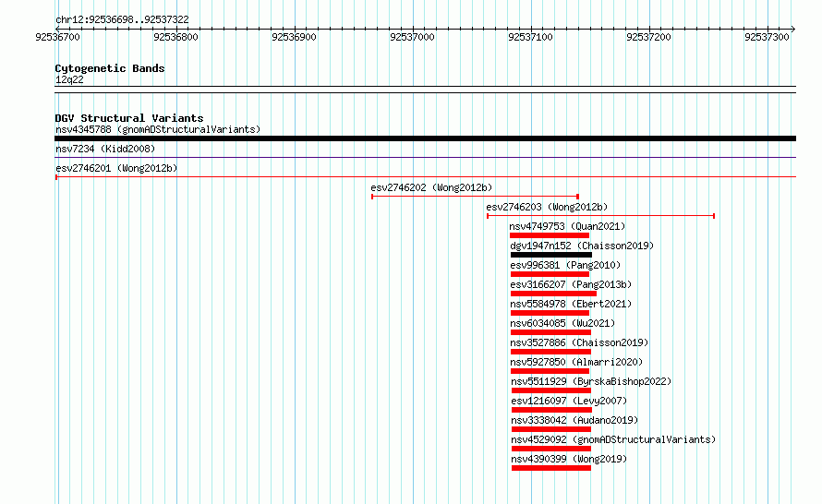
Task: Open the nsv7234 (Kidd2008) variant label
Action: (x=105, y=149)
